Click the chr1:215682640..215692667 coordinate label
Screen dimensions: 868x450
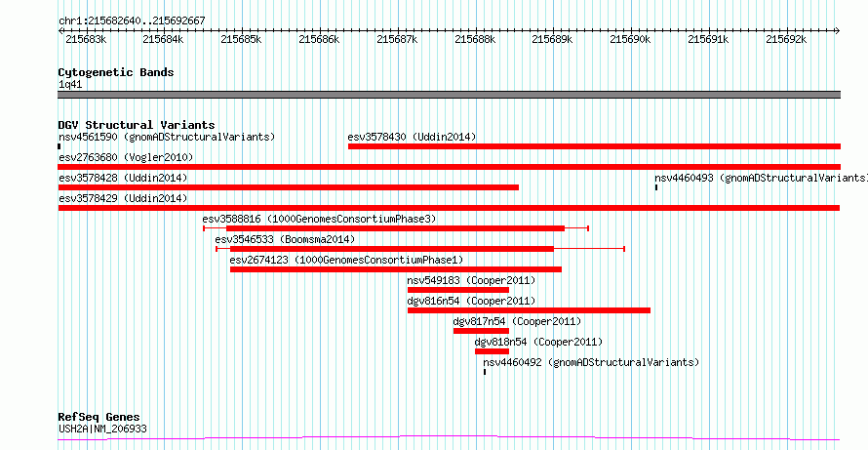tap(132, 21)
